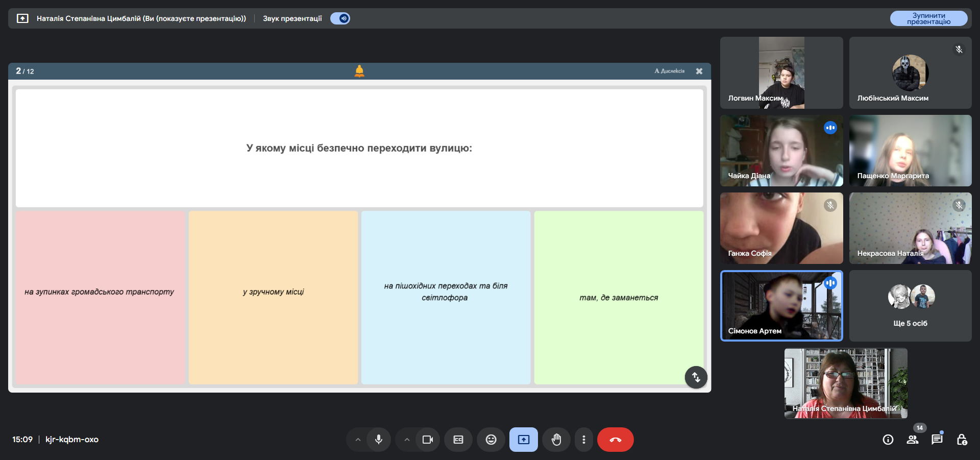Select Сімонов Артем's video tile
The height and width of the screenshot is (460, 980).
coord(781,306)
